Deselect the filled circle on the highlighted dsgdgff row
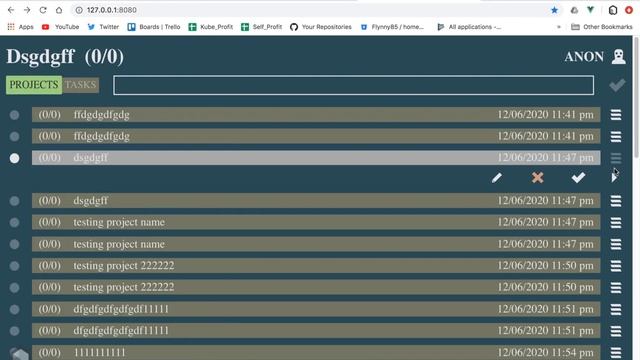This screenshot has height=360, width=640. tap(14, 158)
